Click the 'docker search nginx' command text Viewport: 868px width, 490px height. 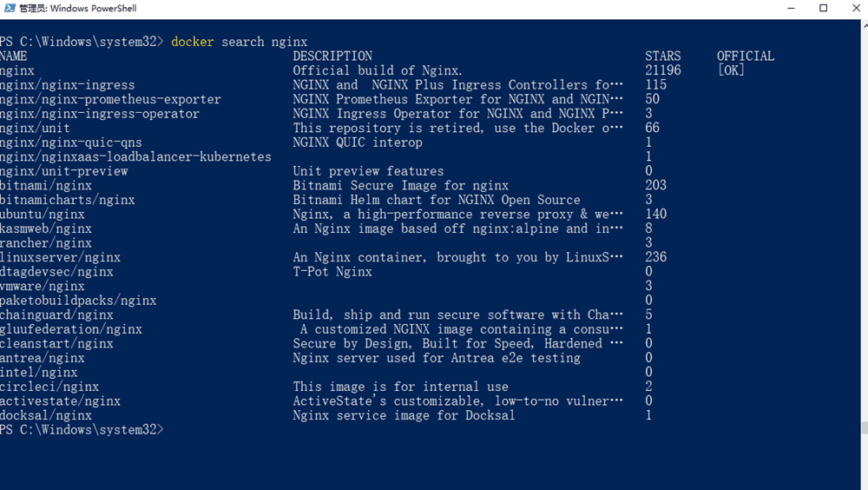pyautogui.click(x=239, y=42)
